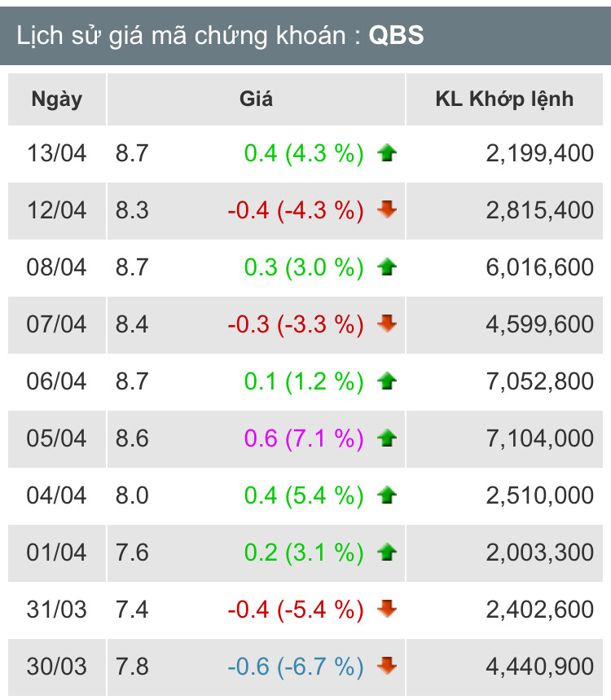The width and height of the screenshot is (611, 700).
Task: Click the red down arrow for 12/04
Action: (387, 209)
